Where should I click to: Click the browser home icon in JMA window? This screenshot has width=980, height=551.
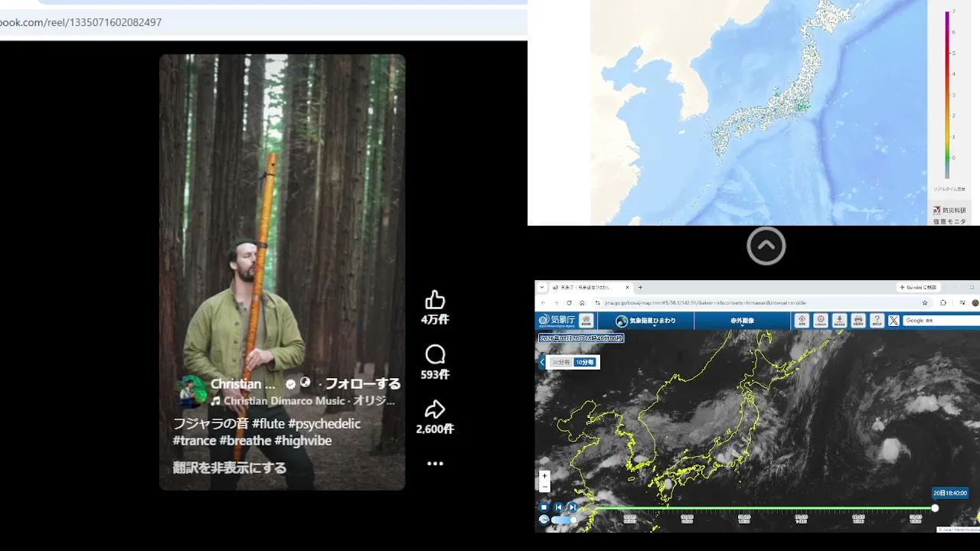(x=582, y=303)
